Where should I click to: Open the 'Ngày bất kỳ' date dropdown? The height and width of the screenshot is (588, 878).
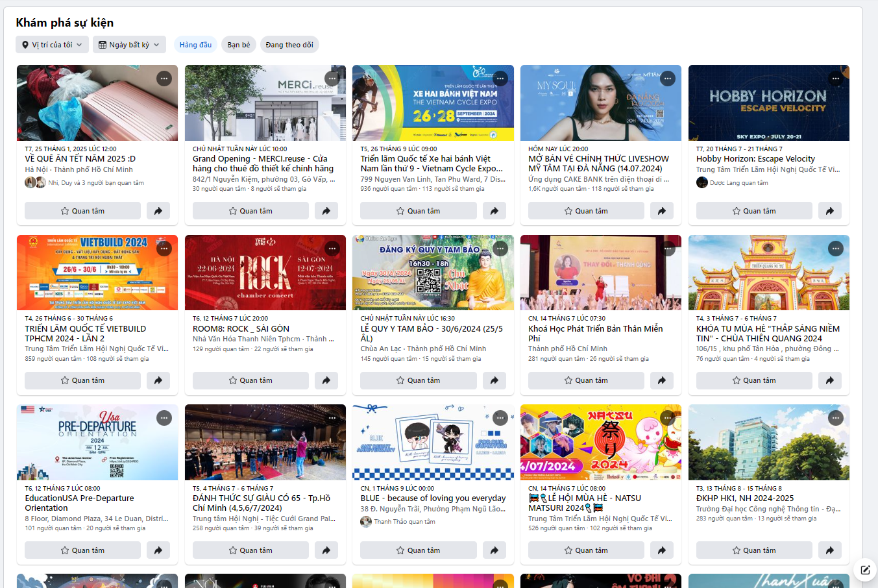129,45
